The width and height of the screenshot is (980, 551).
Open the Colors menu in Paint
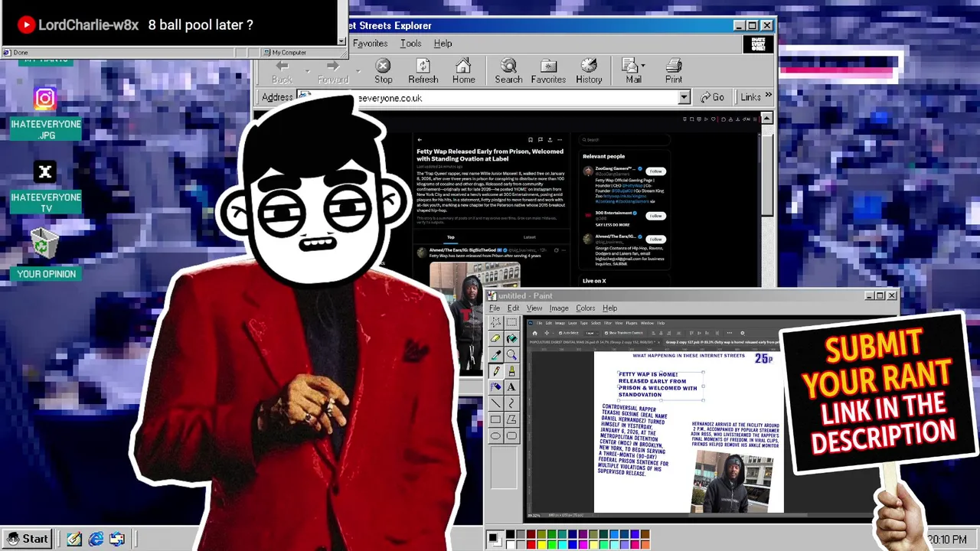click(586, 308)
